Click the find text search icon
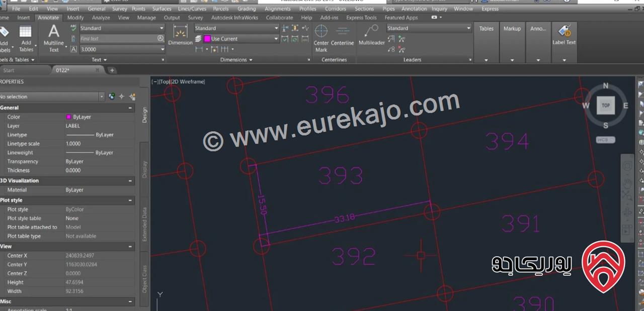Screen dimensions: 644x311 (160, 38)
